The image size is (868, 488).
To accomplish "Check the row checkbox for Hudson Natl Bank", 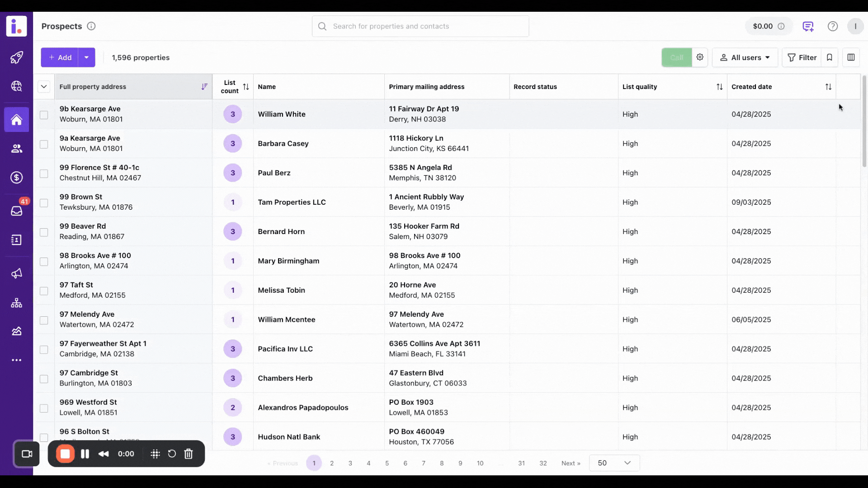I will click(44, 437).
